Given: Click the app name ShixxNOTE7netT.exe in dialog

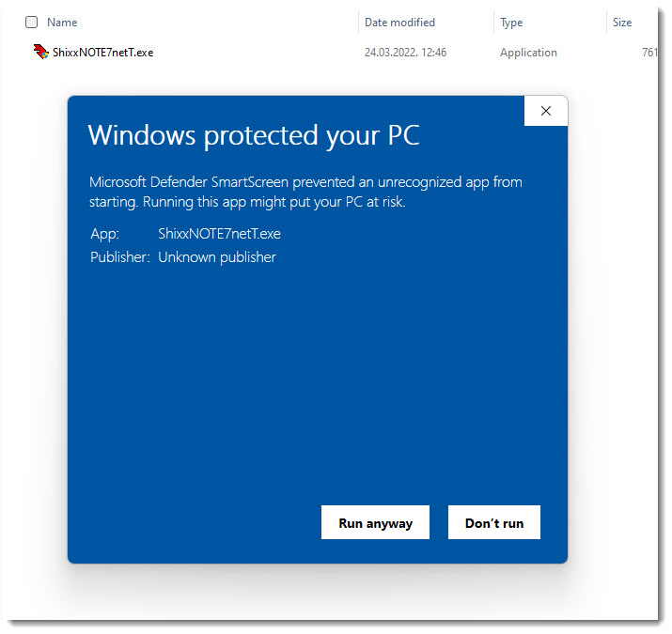Looking at the screenshot, I should (x=219, y=234).
